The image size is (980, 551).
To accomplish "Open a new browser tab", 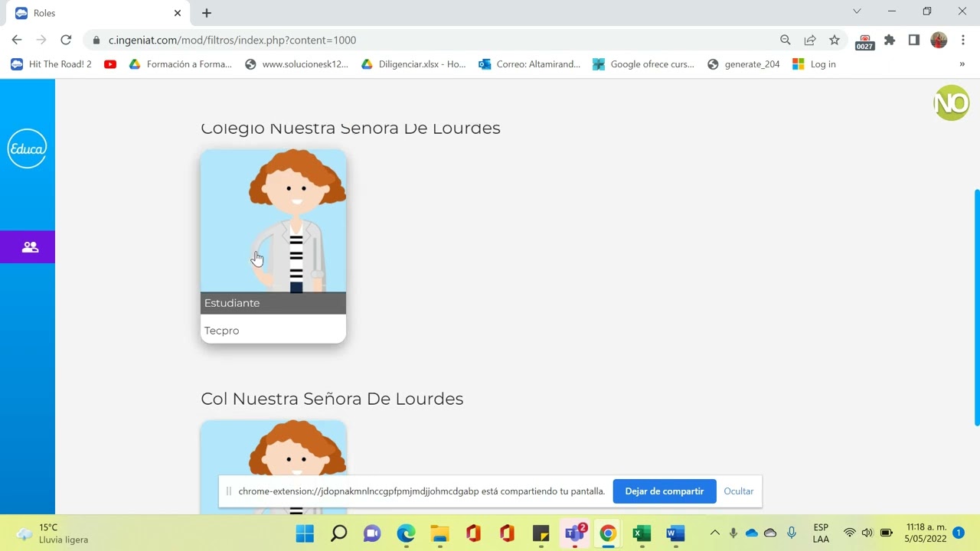I will [x=207, y=13].
